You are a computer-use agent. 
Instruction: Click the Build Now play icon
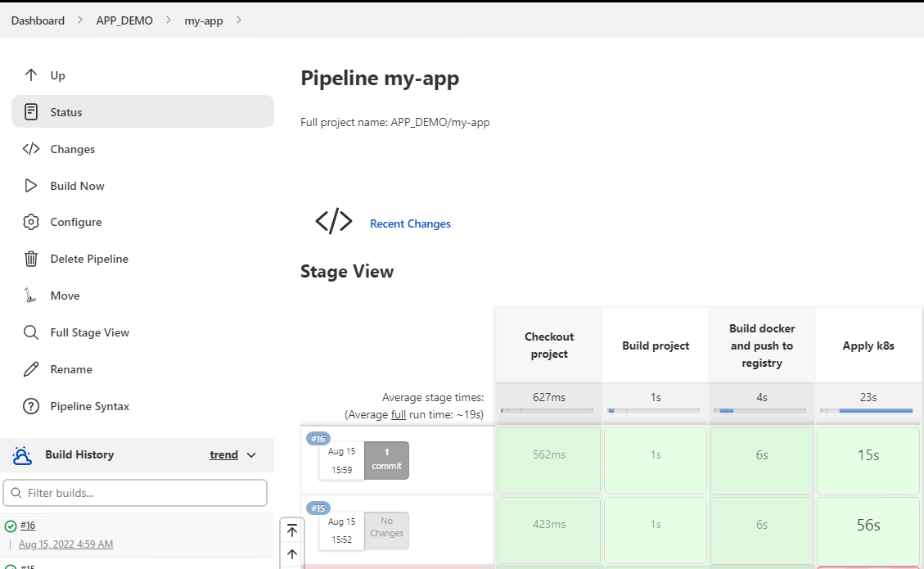click(x=31, y=186)
